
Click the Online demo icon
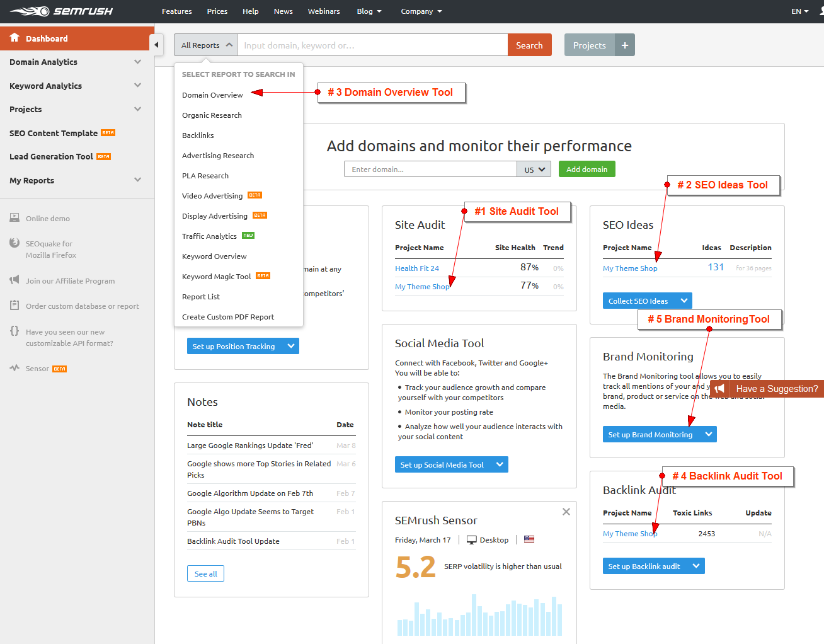14,218
